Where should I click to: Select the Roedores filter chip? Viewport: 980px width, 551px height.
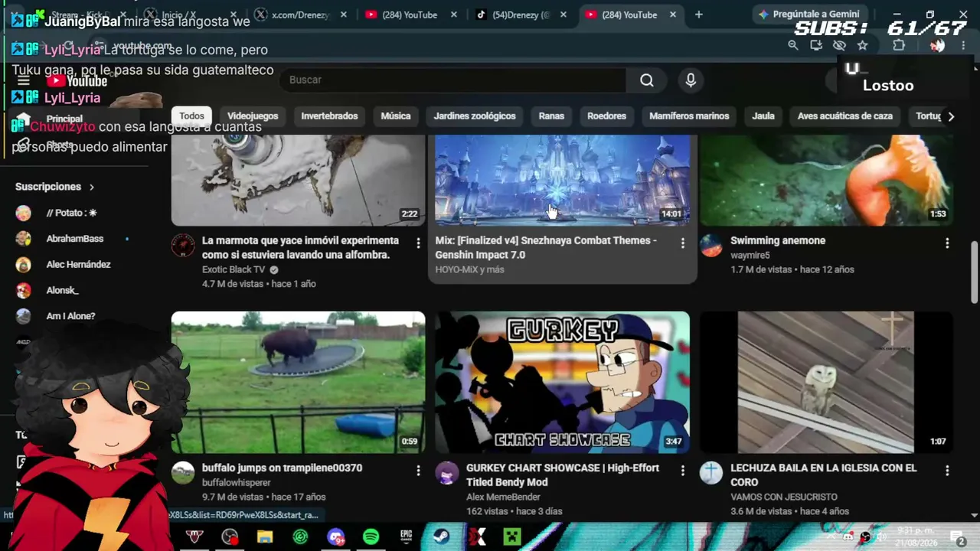tap(606, 116)
